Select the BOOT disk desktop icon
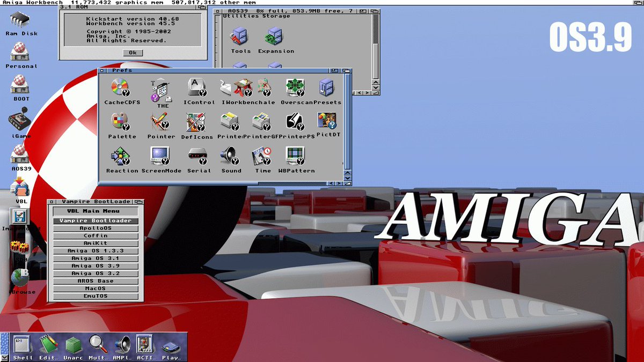The height and width of the screenshot is (362, 644). tap(20, 85)
